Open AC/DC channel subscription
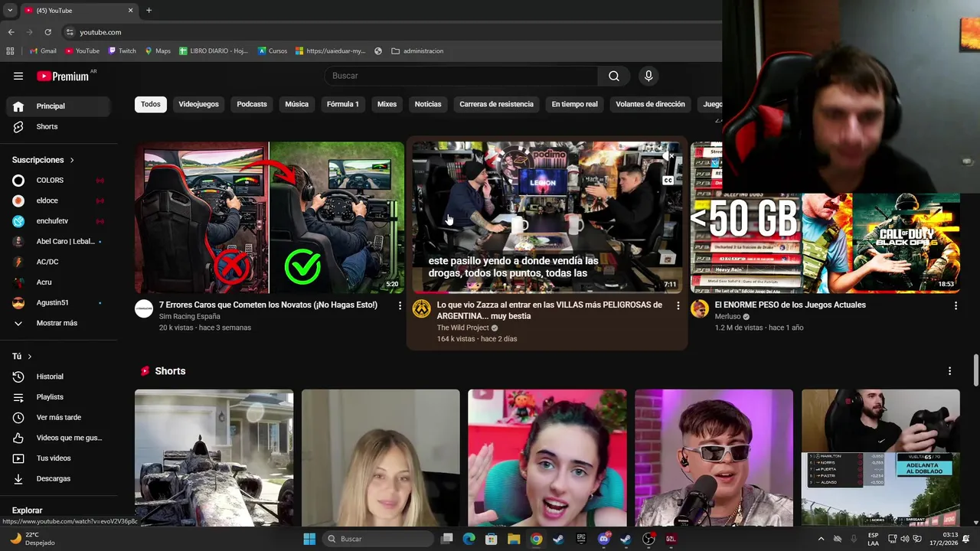The width and height of the screenshot is (980, 551). tap(59, 262)
